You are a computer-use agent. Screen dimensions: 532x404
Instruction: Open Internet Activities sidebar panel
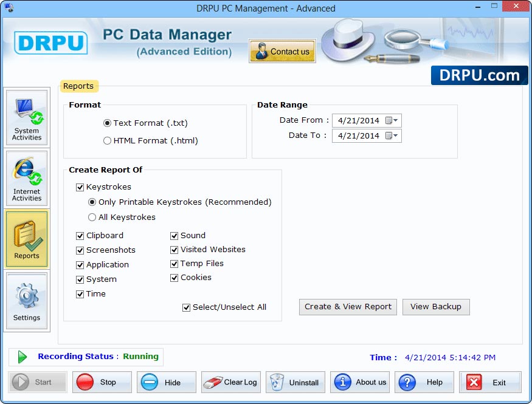point(27,178)
